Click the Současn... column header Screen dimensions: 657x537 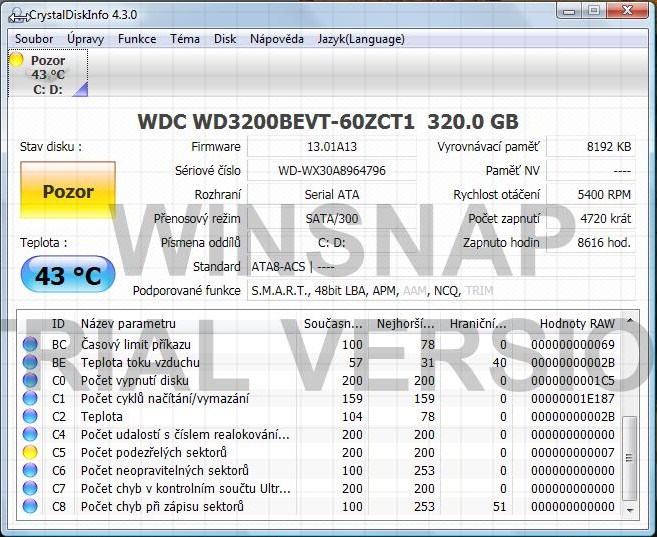(x=332, y=323)
